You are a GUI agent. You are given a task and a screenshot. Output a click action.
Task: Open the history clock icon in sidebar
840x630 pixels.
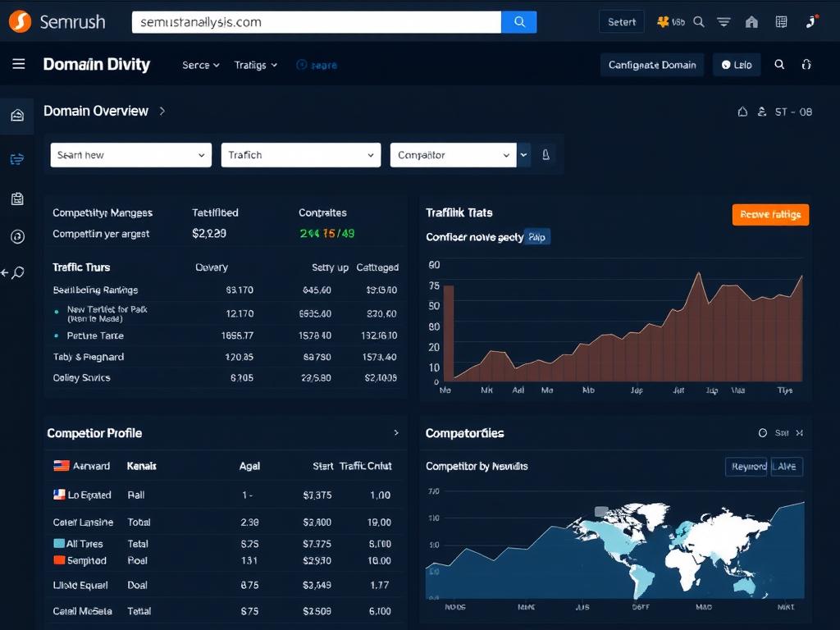(17, 237)
